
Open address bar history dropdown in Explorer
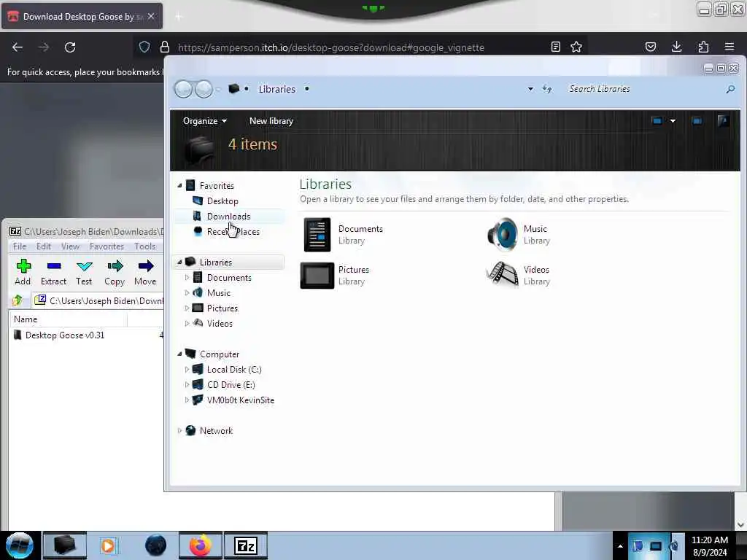pos(530,89)
